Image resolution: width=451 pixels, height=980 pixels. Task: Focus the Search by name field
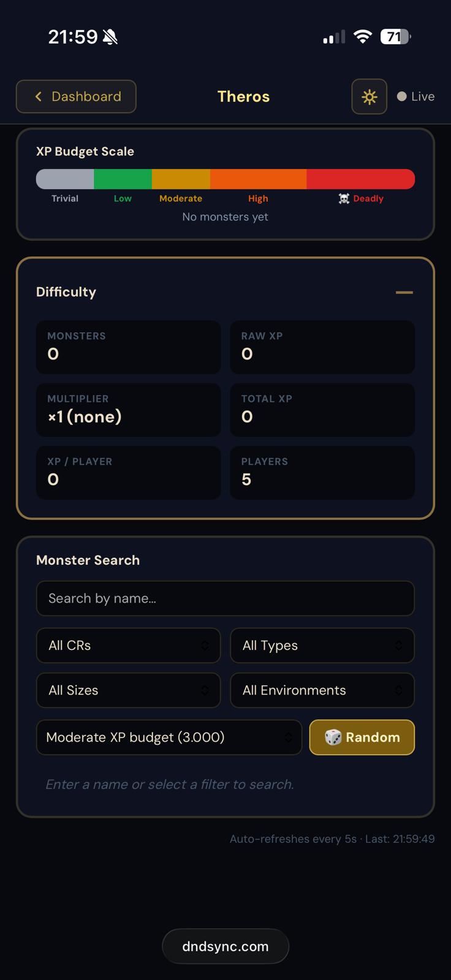coord(225,598)
